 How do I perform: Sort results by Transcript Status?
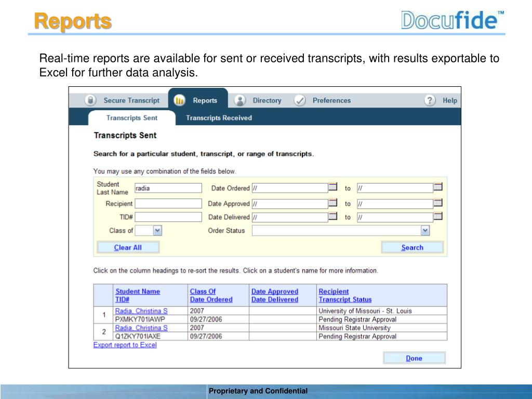click(x=345, y=300)
